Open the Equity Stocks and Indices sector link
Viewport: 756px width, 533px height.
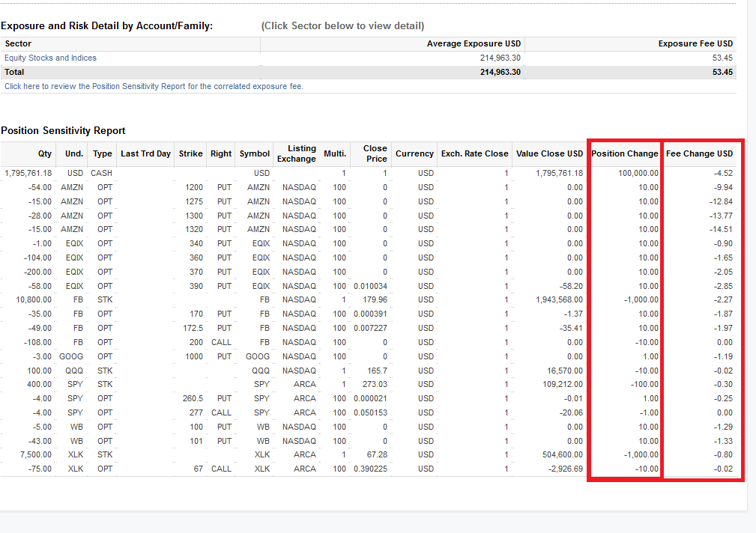tap(50, 58)
